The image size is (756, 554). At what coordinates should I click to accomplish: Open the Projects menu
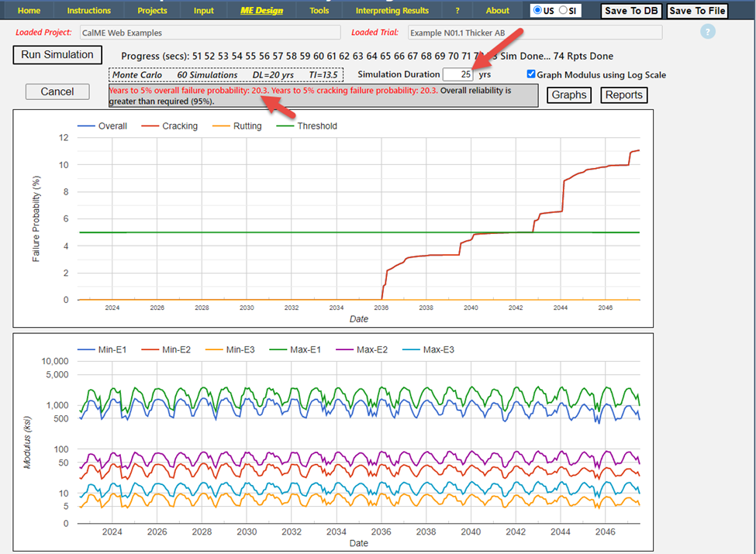(x=152, y=11)
